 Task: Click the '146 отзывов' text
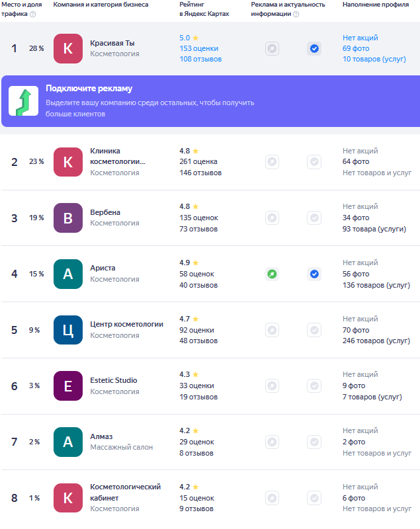click(x=200, y=173)
